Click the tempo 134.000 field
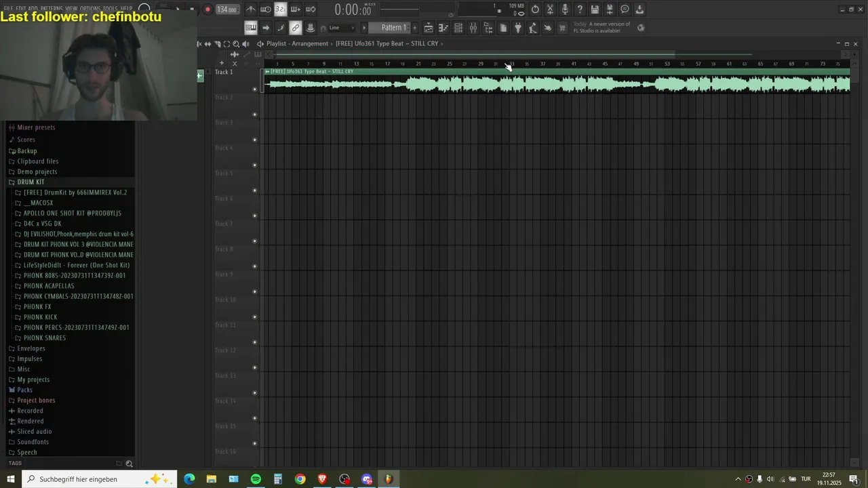 pyautogui.click(x=226, y=9)
